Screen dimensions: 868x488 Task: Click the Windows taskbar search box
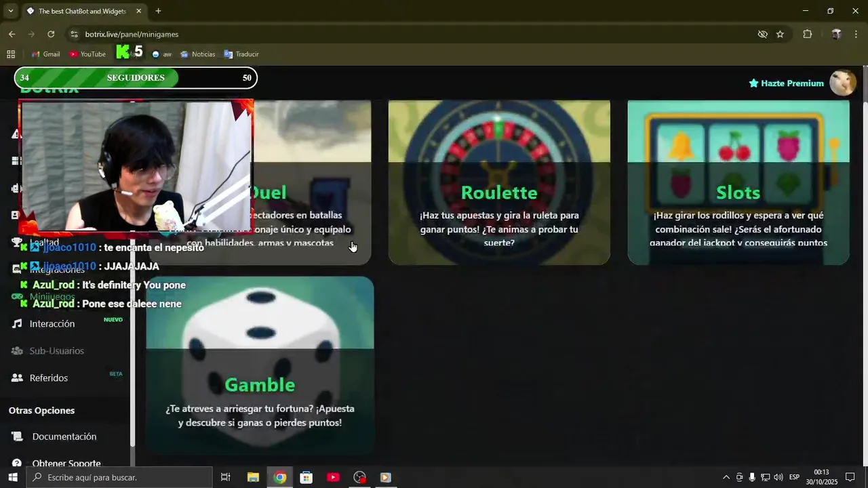[119, 477]
